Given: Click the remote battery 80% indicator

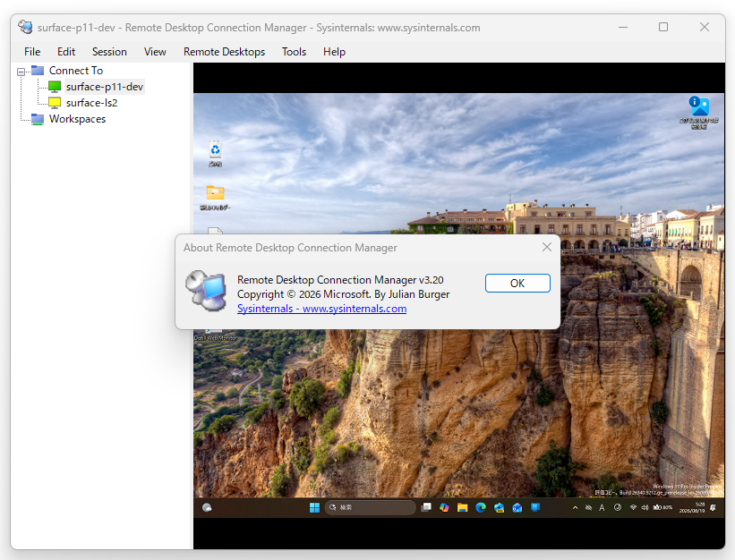Looking at the screenshot, I should pyautogui.click(x=662, y=507).
